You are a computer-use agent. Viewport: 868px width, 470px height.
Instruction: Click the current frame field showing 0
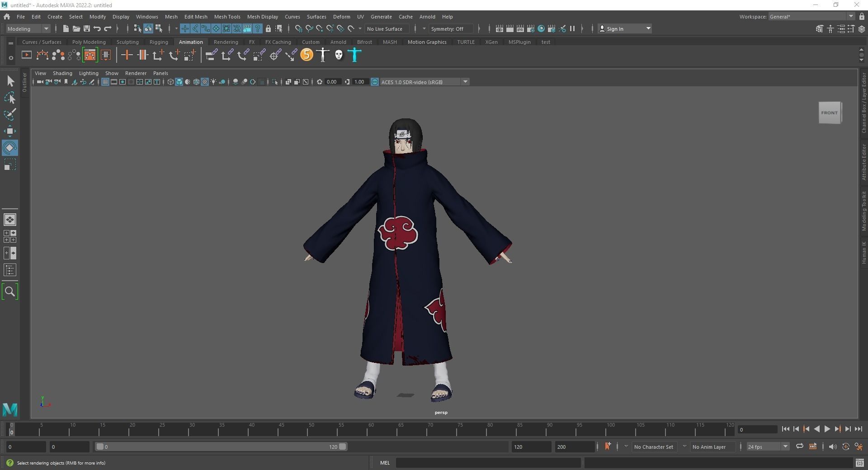[x=757, y=429]
